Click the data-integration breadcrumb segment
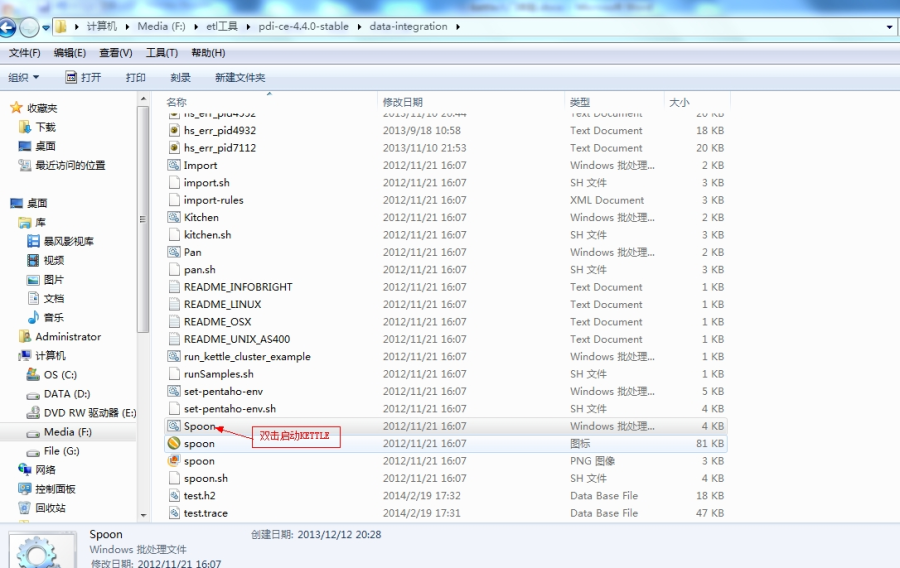 [408, 26]
